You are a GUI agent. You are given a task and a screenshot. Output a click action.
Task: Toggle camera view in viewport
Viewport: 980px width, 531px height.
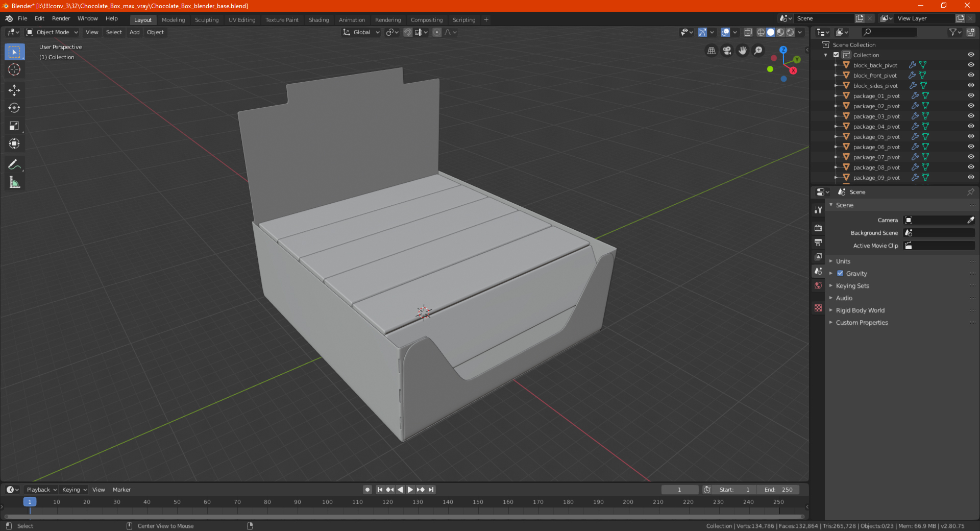click(727, 51)
